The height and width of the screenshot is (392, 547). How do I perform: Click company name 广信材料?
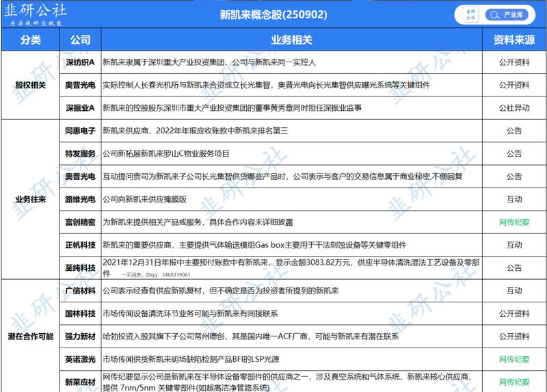pos(80,291)
